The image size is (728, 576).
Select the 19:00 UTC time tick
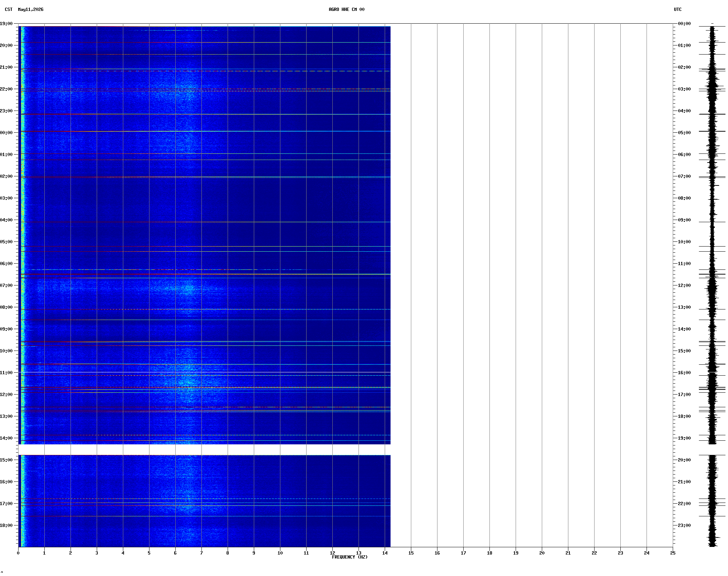tap(684, 438)
